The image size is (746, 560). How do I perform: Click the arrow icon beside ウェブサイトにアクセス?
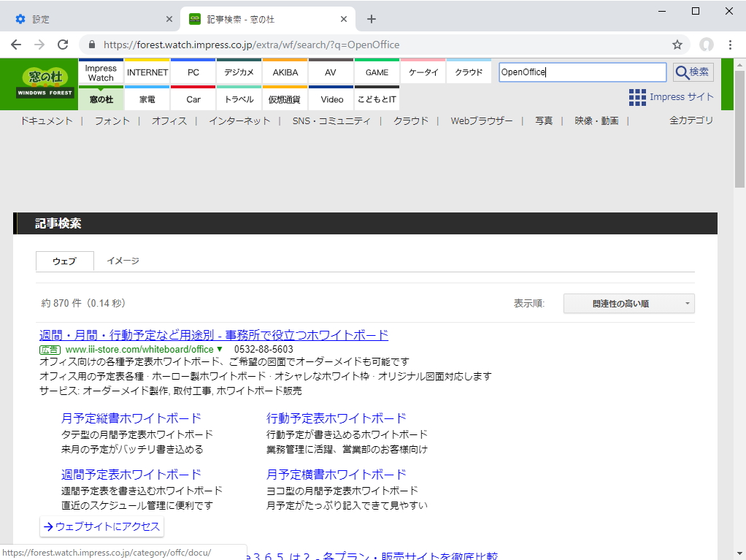[x=47, y=526]
